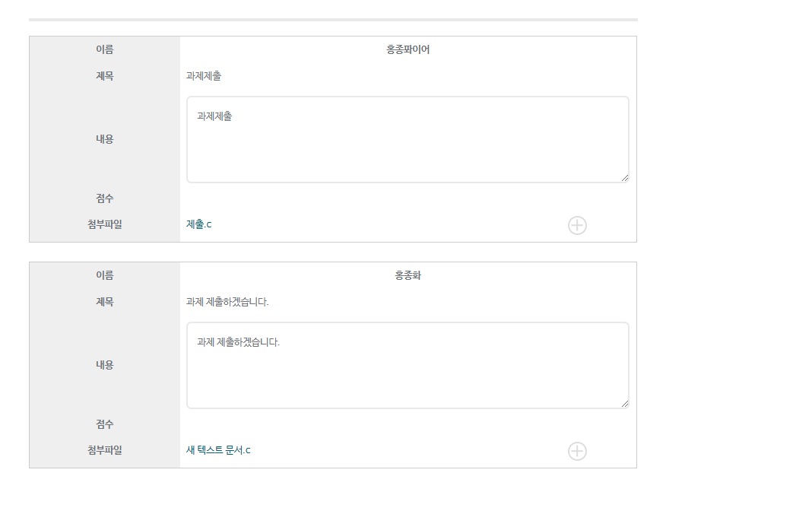Select the 점수 row label in the second card

(103, 424)
